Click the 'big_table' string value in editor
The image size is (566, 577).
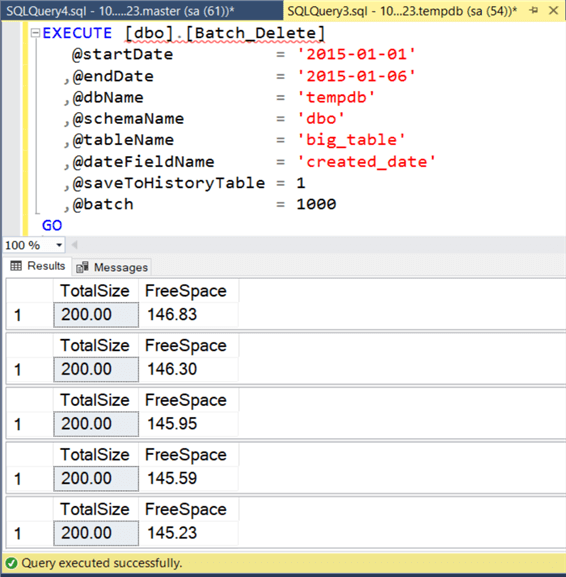(x=351, y=140)
